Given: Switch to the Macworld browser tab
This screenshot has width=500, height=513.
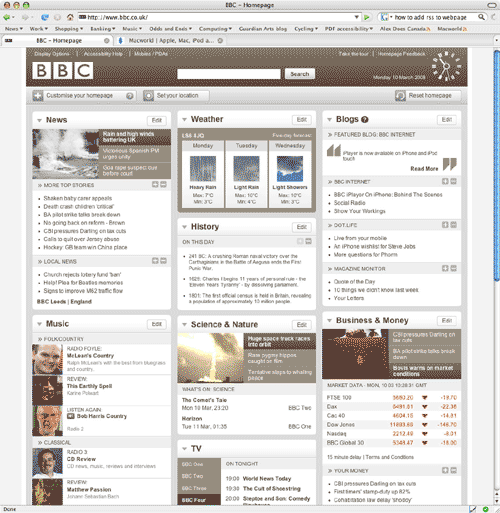Looking at the screenshot, I should coord(171,41).
